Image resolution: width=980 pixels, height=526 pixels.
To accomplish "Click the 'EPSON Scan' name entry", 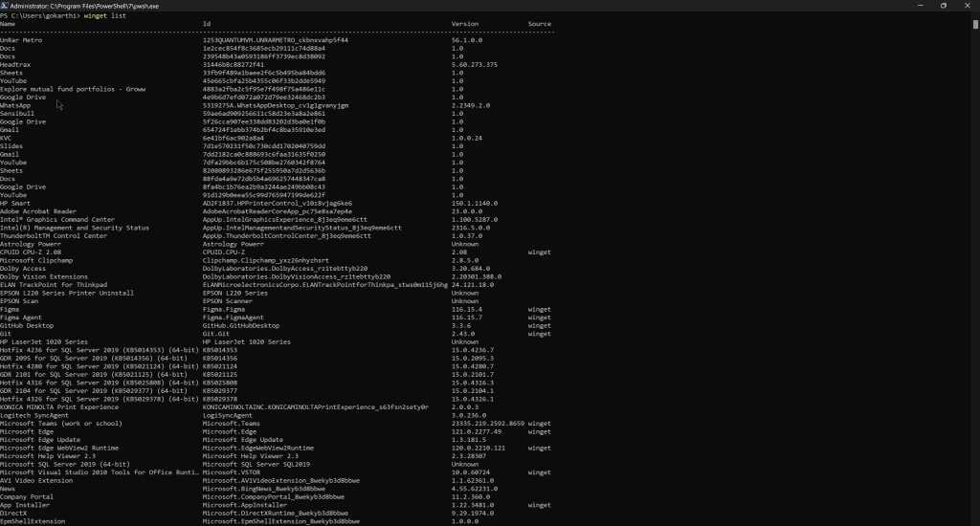I will [x=19, y=300].
